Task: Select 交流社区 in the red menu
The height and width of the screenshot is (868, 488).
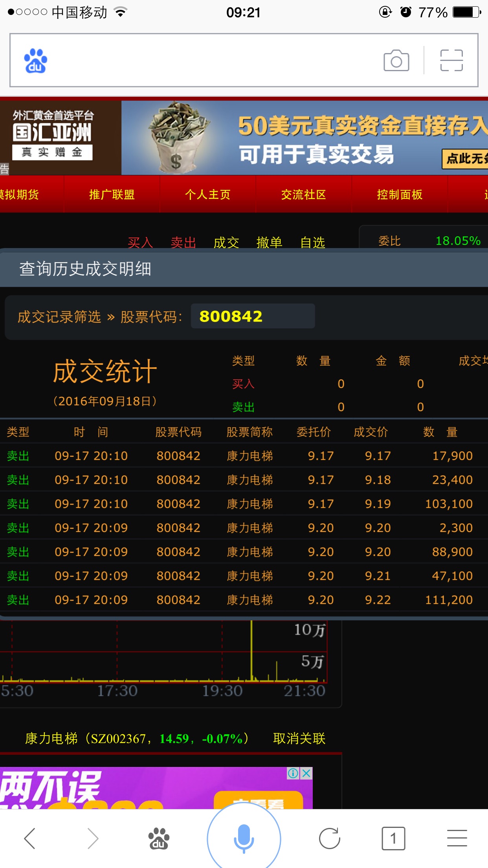Action: click(303, 195)
